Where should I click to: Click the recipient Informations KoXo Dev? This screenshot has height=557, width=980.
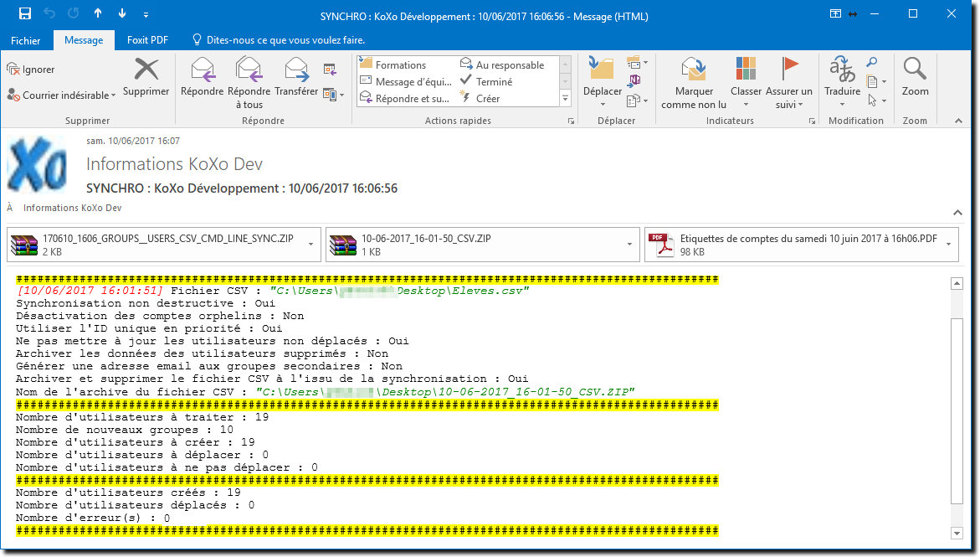(x=73, y=208)
